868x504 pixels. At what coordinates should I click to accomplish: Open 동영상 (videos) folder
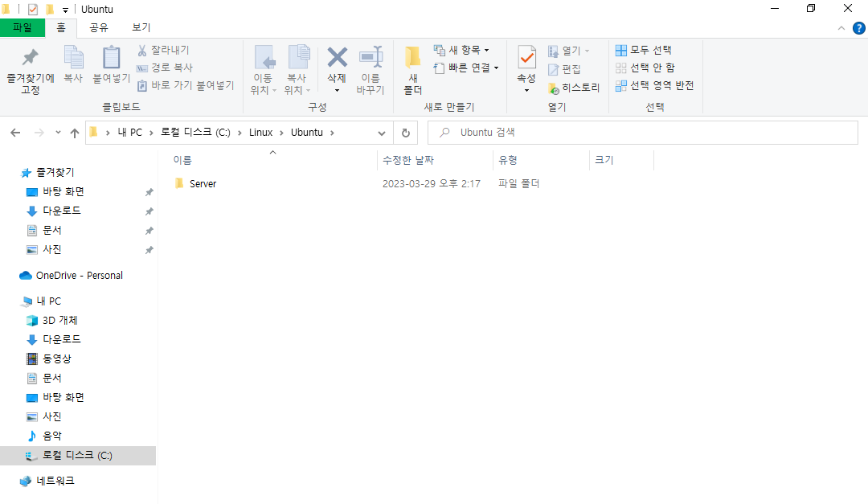click(56, 359)
